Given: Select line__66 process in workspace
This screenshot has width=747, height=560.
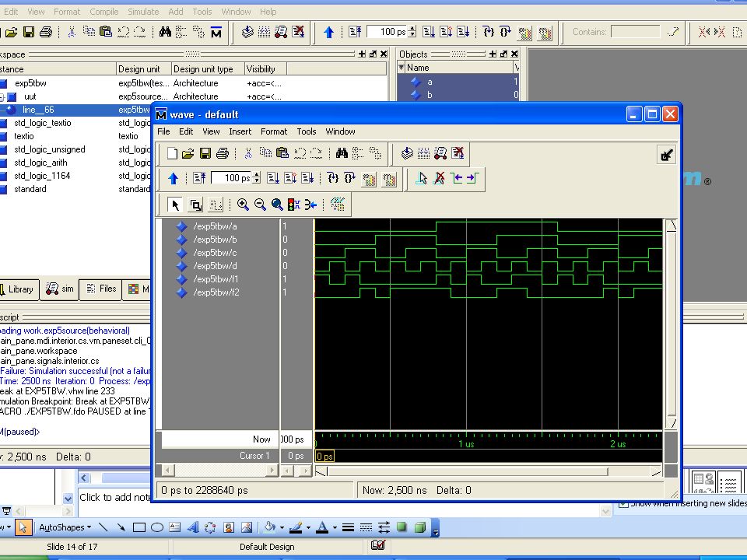Looking at the screenshot, I should (38, 110).
